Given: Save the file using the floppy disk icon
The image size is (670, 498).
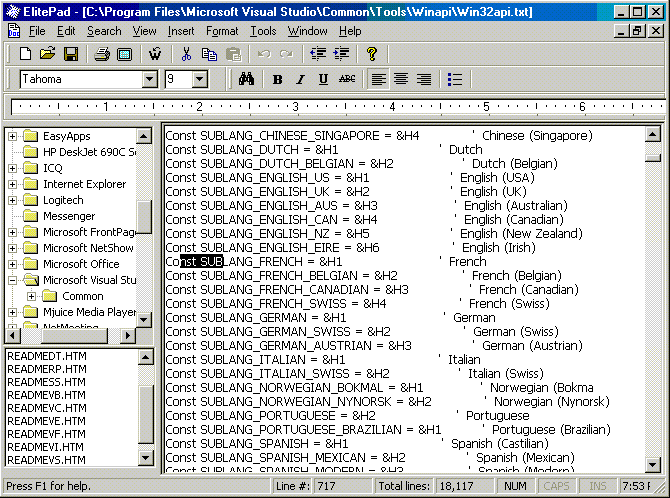Looking at the screenshot, I should point(70,54).
